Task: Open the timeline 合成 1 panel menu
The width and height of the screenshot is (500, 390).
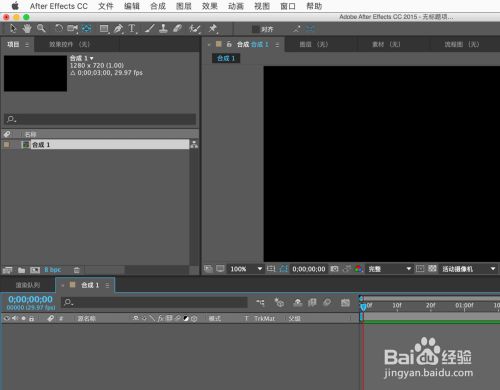Action: (107, 285)
